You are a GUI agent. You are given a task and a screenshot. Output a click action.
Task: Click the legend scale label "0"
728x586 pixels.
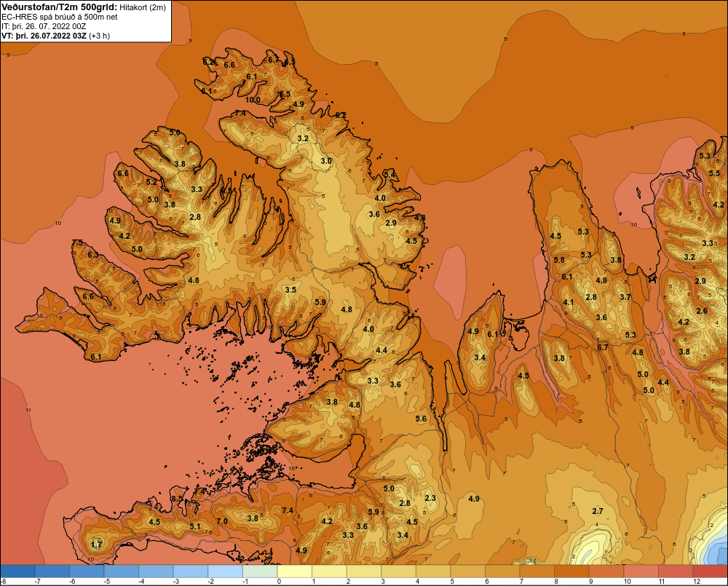(279, 582)
